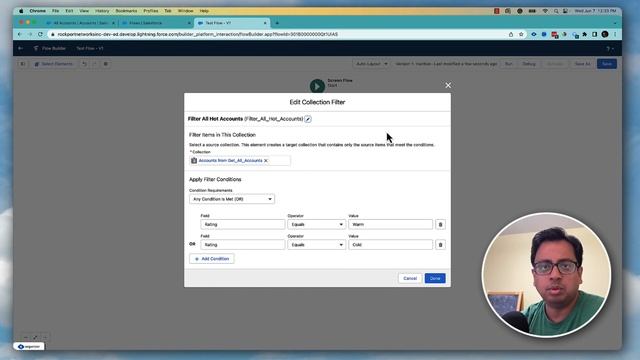Image resolution: width=640 pixels, height=360 pixels.
Task: Open a new browser tab
Action: (x=277, y=23)
